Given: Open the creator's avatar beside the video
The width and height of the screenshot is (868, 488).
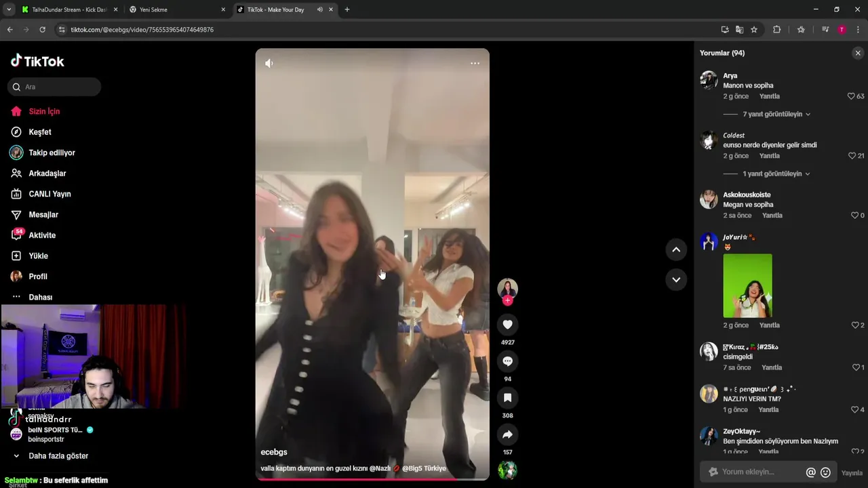Looking at the screenshot, I should [507, 288].
